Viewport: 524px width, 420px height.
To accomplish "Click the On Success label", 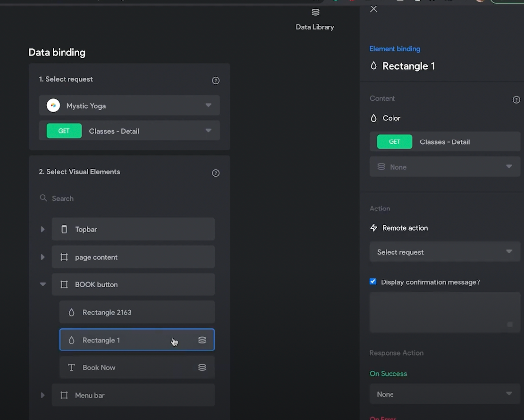I will pyautogui.click(x=389, y=373).
